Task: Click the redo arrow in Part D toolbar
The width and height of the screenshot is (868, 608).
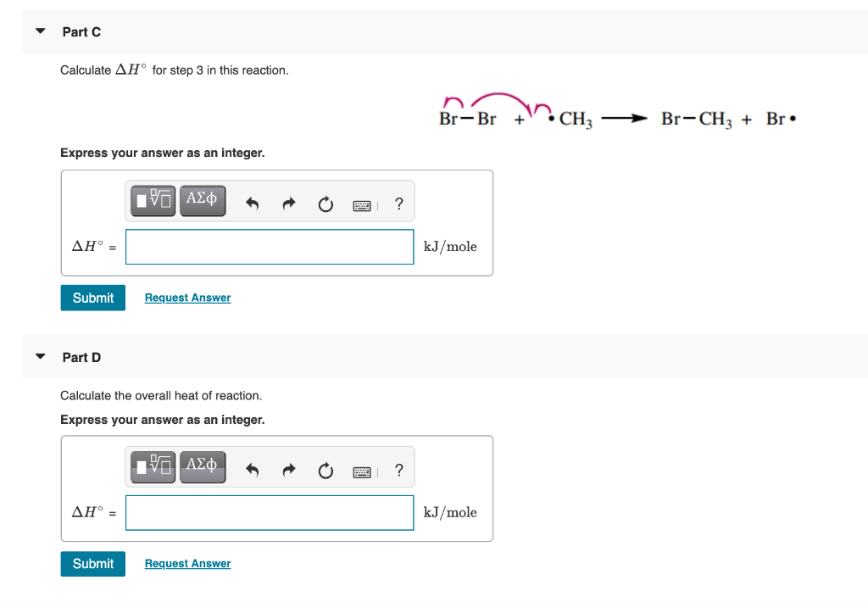Action: click(288, 467)
